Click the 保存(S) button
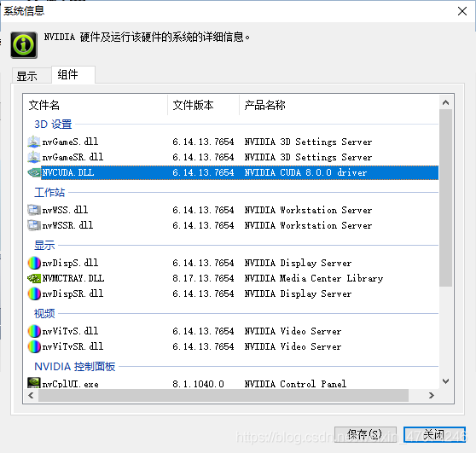Screen dimensions: 476x453 [x=365, y=434]
